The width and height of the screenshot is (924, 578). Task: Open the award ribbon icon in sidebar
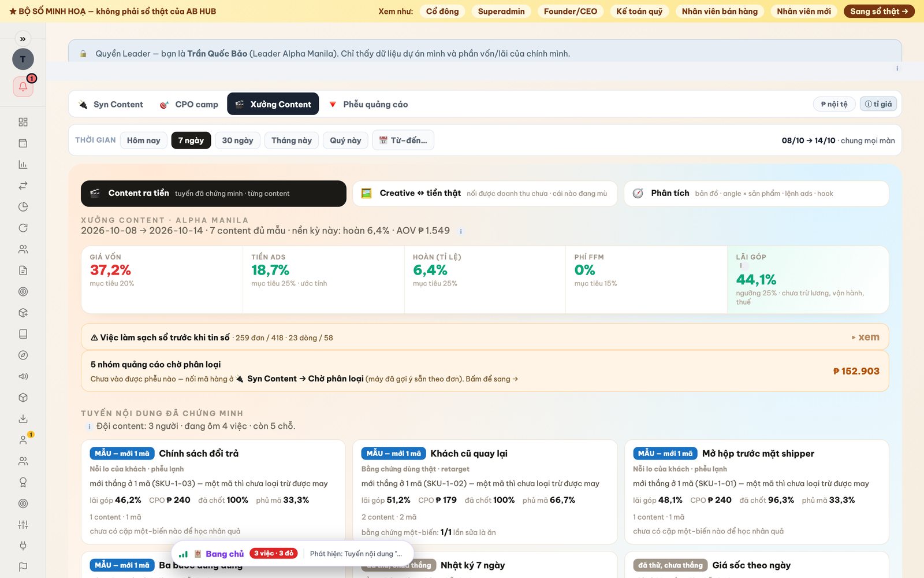[x=23, y=482]
